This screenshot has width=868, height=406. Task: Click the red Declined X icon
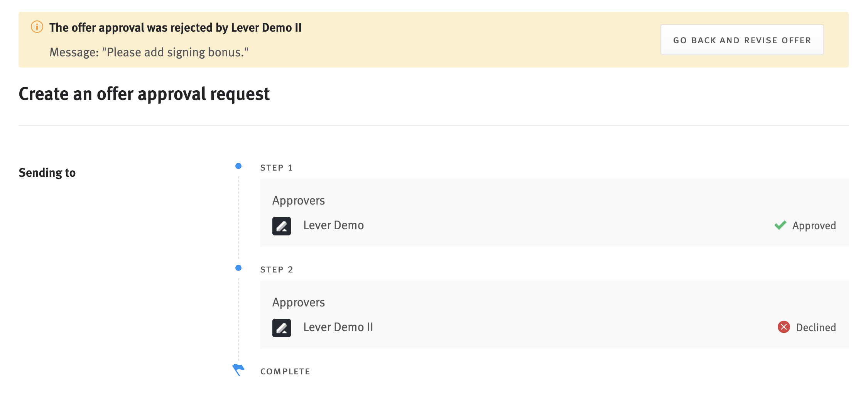(784, 327)
